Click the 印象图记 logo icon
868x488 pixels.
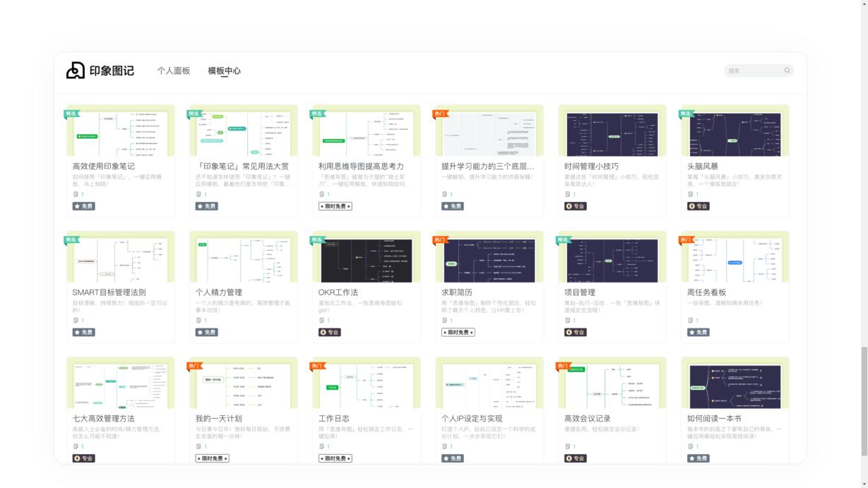pyautogui.click(x=76, y=71)
